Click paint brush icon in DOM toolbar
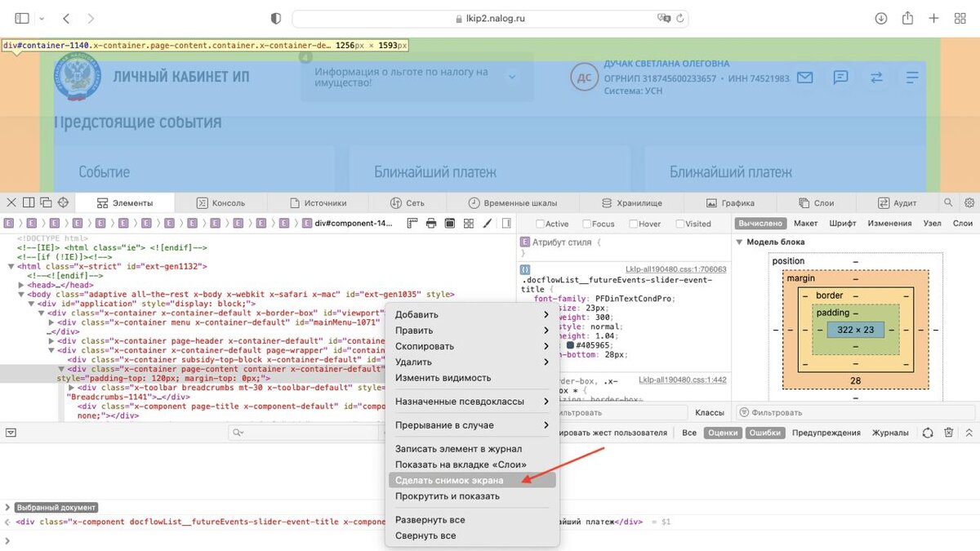 tap(488, 223)
